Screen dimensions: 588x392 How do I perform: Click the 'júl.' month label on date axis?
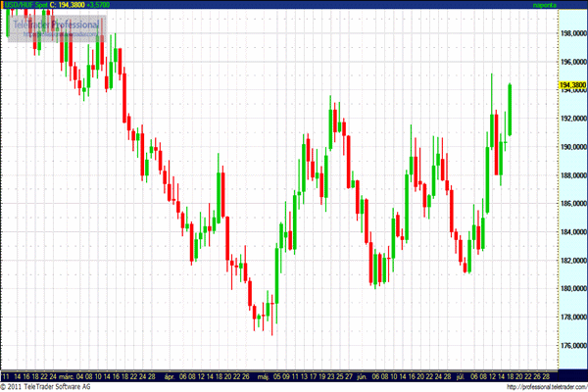pos(461,376)
